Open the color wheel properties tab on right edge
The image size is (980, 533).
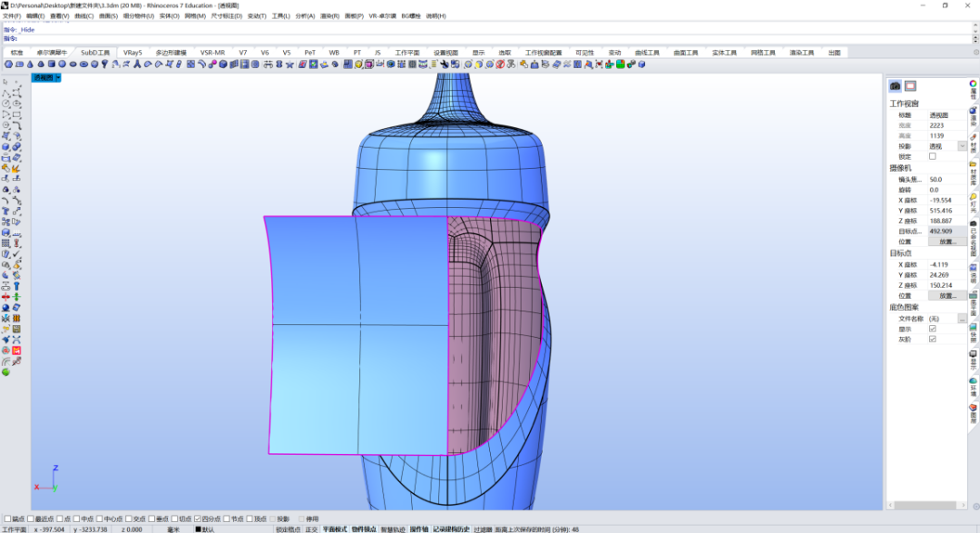[973, 84]
